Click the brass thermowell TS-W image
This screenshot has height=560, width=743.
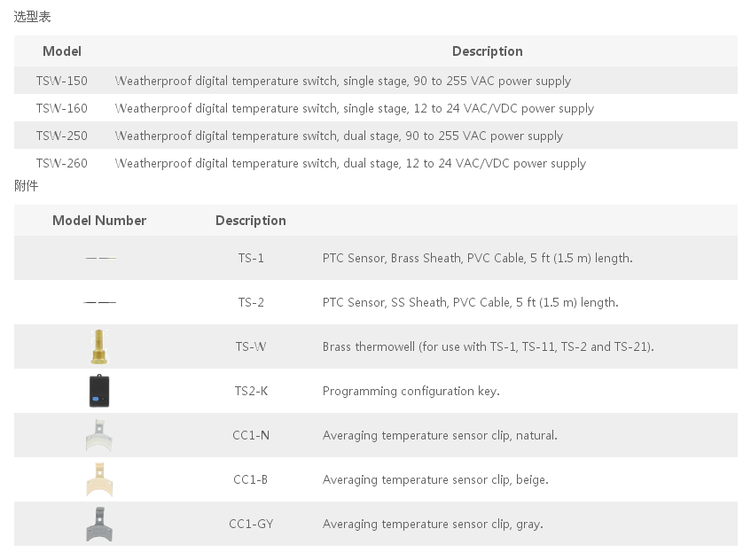click(x=99, y=347)
